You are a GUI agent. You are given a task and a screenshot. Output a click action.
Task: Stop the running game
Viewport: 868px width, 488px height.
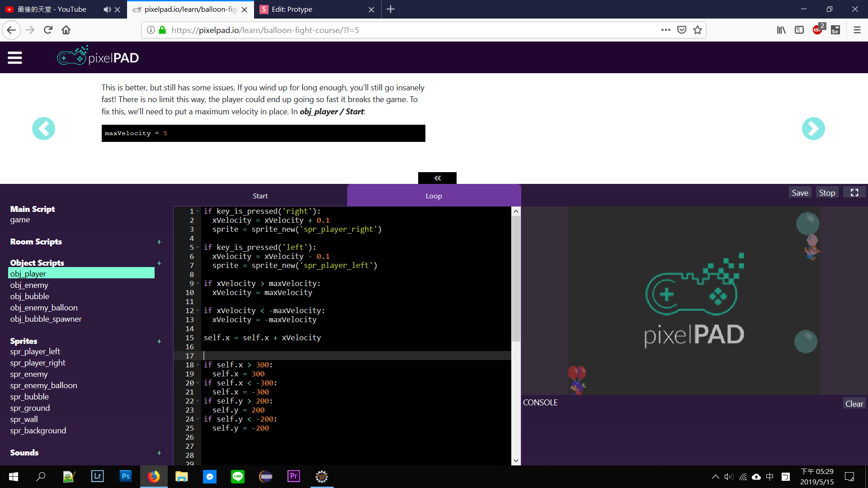[x=827, y=192]
